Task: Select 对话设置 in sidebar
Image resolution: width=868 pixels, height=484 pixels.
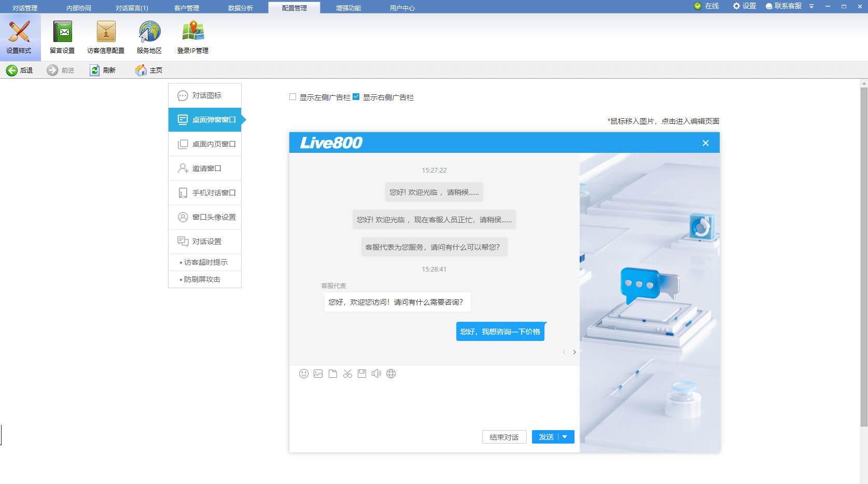Action: pos(205,241)
